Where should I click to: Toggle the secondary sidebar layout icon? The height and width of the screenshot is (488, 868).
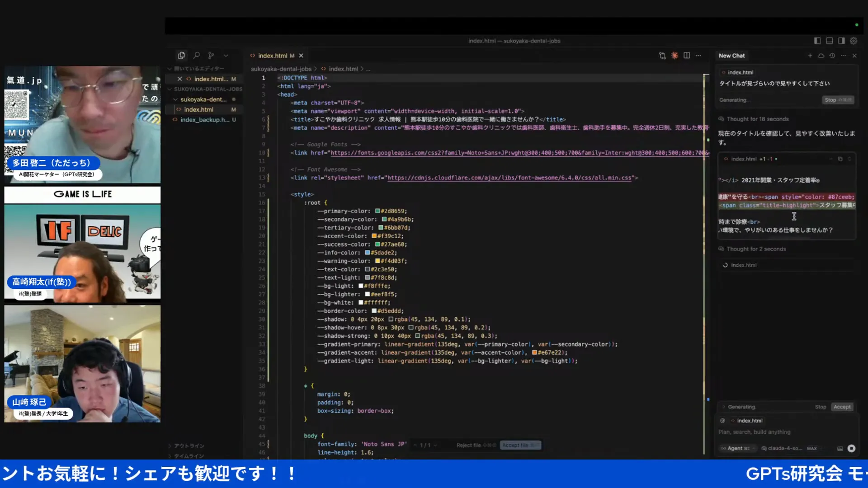click(841, 41)
